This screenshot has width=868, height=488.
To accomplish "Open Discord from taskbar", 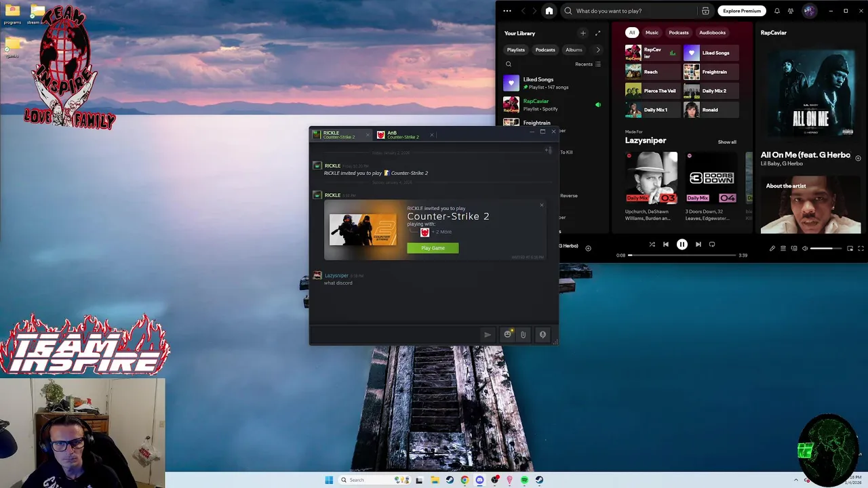I will [x=480, y=480].
